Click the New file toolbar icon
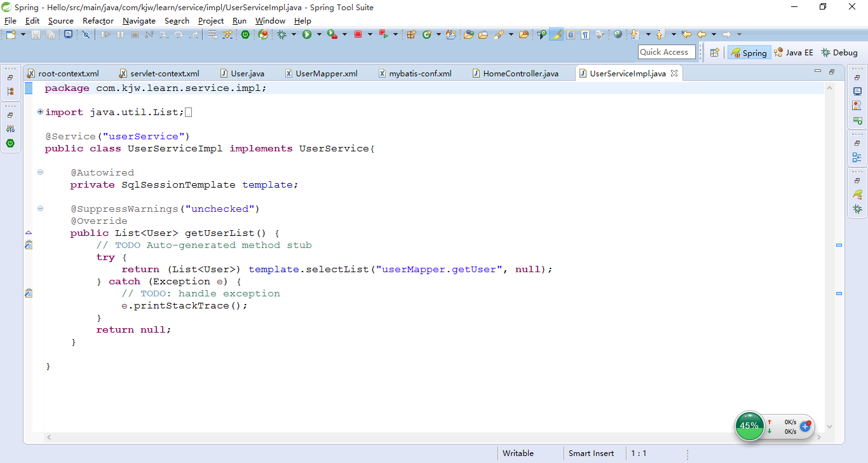Image resolution: width=868 pixels, height=463 pixels. click(11, 34)
